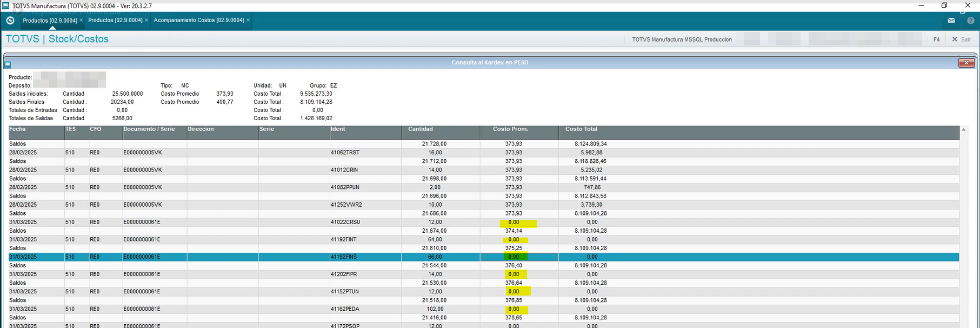Click the 21.712,00 cantidad cell
Image resolution: width=980 pixels, height=328 pixels.
coord(434,161)
